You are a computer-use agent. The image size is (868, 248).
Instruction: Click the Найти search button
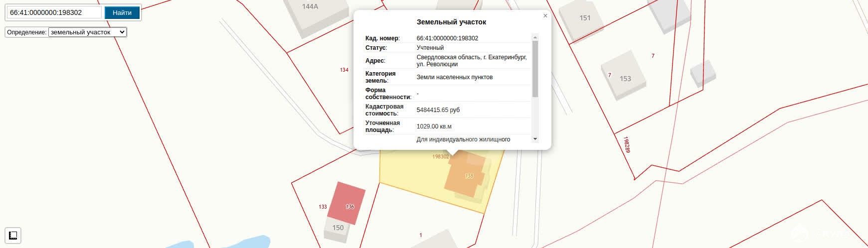click(x=122, y=12)
